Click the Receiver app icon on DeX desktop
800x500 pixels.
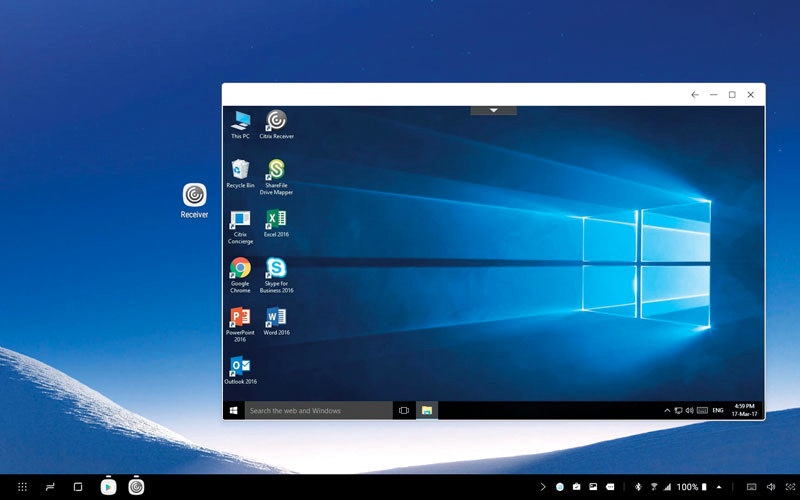click(194, 195)
